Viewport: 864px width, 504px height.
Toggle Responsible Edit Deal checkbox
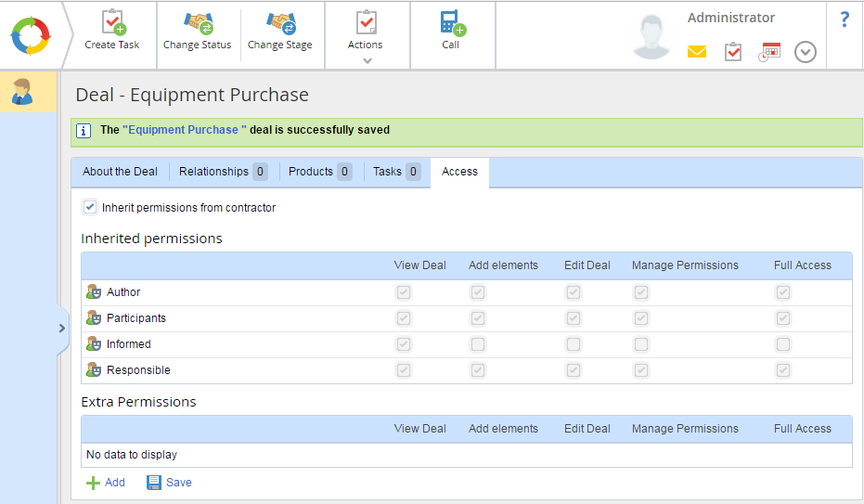[574, 370]
